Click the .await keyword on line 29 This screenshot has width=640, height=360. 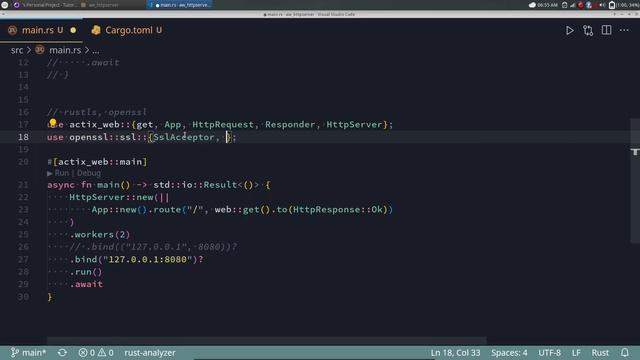point(86,284)
